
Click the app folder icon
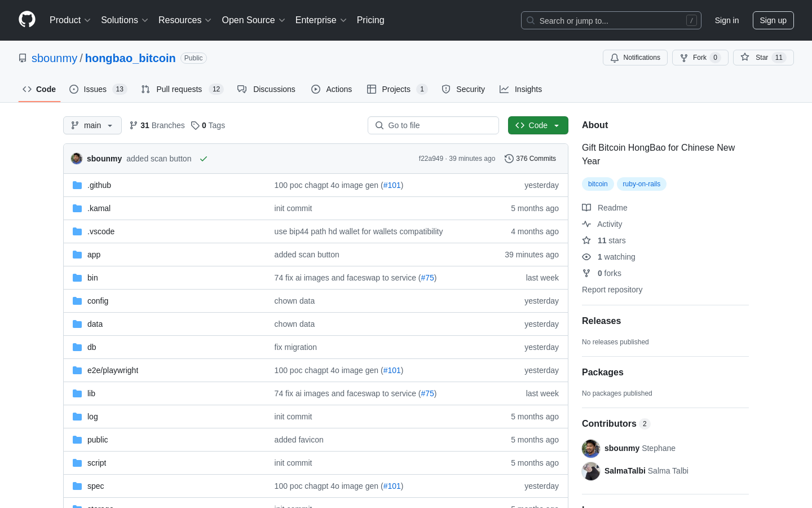77,255
